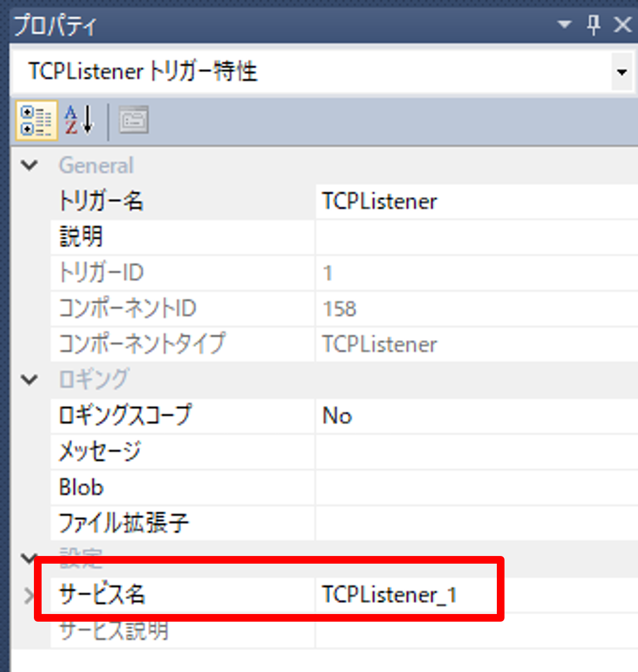Click the サービス説明 value field
The height and width of the screenshot is (672, 638).
477,630
